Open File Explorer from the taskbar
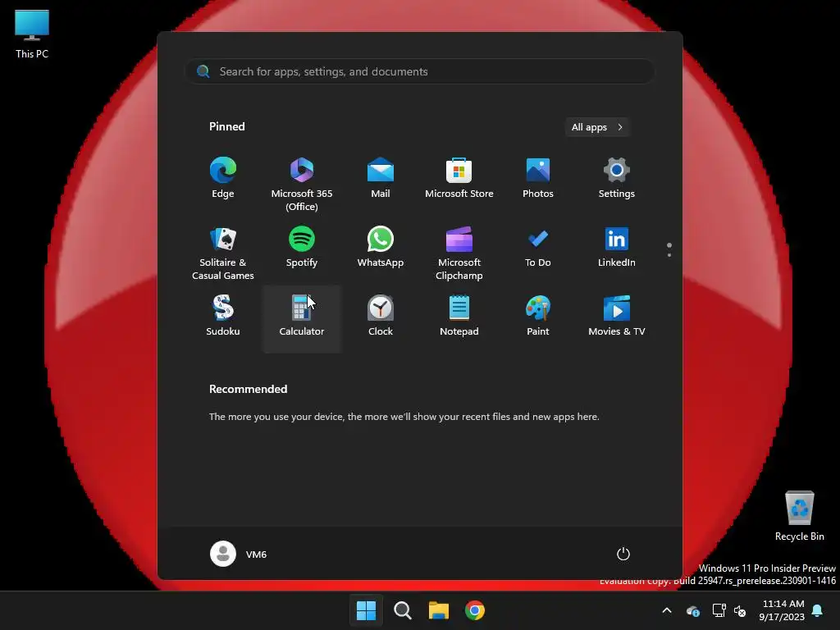The image size is (840, 630). pos(438,610)
